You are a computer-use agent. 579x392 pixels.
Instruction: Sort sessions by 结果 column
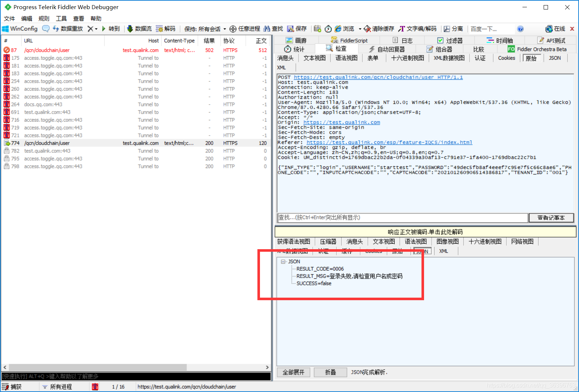pyautogui.click(x=209, y=41)
